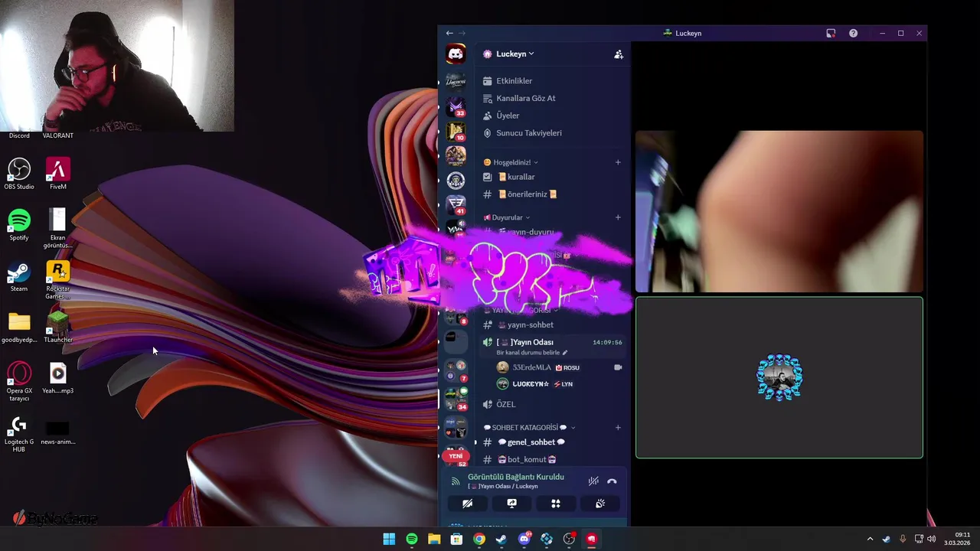980x551 pixels.
Task: Go back with Discord back arrow
Action: (x=449, y=33)
